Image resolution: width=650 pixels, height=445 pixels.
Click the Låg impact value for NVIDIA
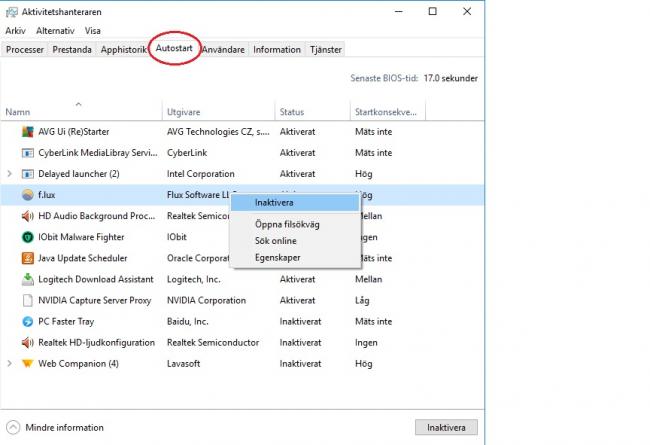[362, 300]
